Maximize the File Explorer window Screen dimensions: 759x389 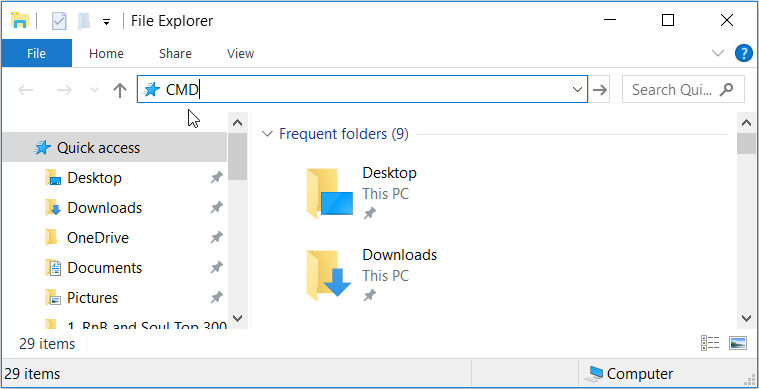[x=668, y=20]
